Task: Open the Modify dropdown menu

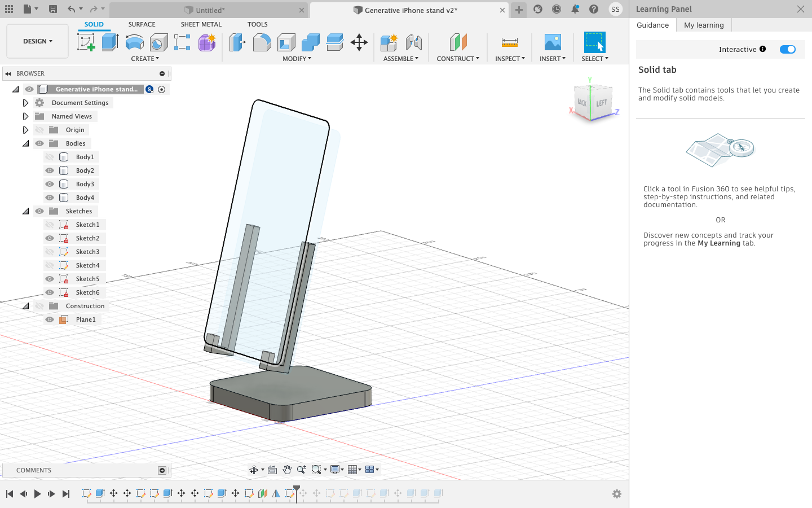Action: pos(297,59)
